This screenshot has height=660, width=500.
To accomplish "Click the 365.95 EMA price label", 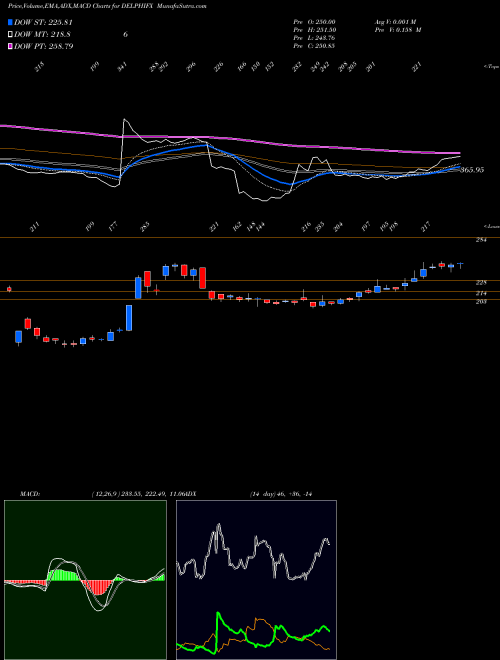I will (472, 170).
